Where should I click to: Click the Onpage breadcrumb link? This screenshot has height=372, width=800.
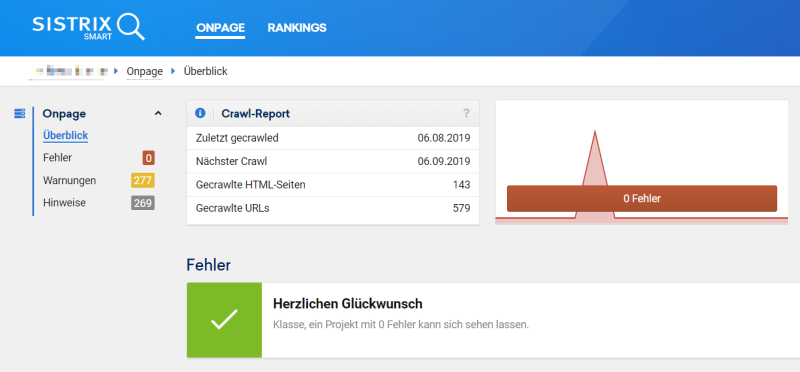[144, 71]
